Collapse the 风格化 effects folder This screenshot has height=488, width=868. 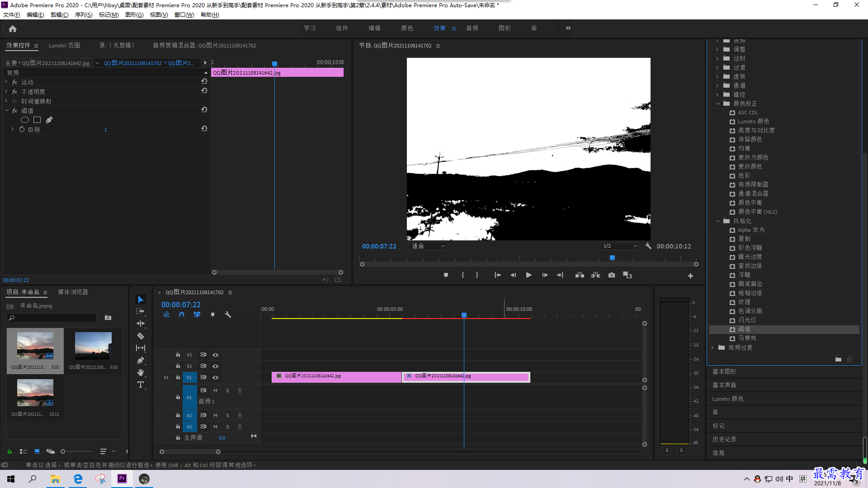click(x=718, y=221)
